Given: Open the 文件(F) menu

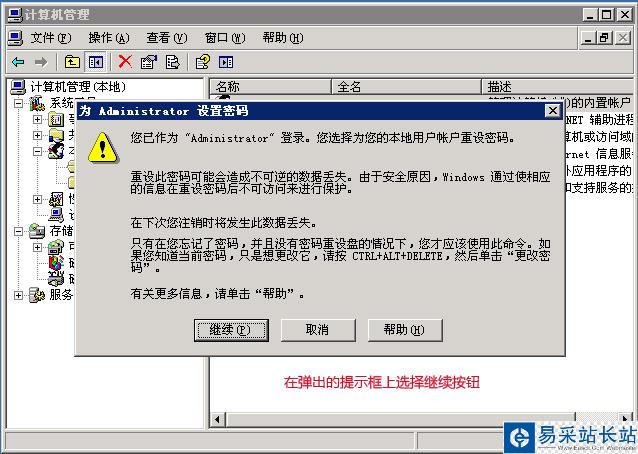Looking at the screenshot, I should coord(50,38).
